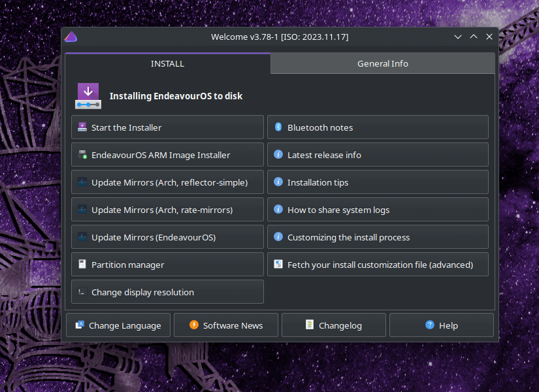Run Update Mirrors (EndeavourOS)

tap(167, 237)
